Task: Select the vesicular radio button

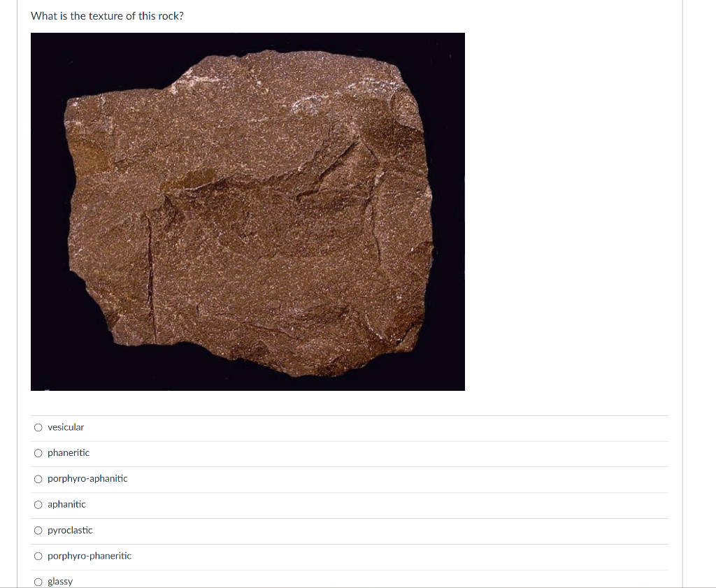Action: click(38, 427)
